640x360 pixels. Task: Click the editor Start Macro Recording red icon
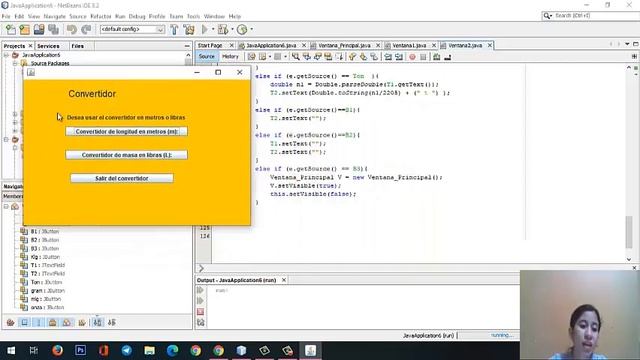click(412, 57)
